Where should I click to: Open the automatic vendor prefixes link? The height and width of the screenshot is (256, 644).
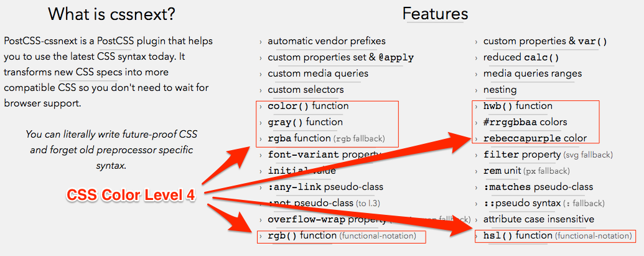tap(327, 42)
